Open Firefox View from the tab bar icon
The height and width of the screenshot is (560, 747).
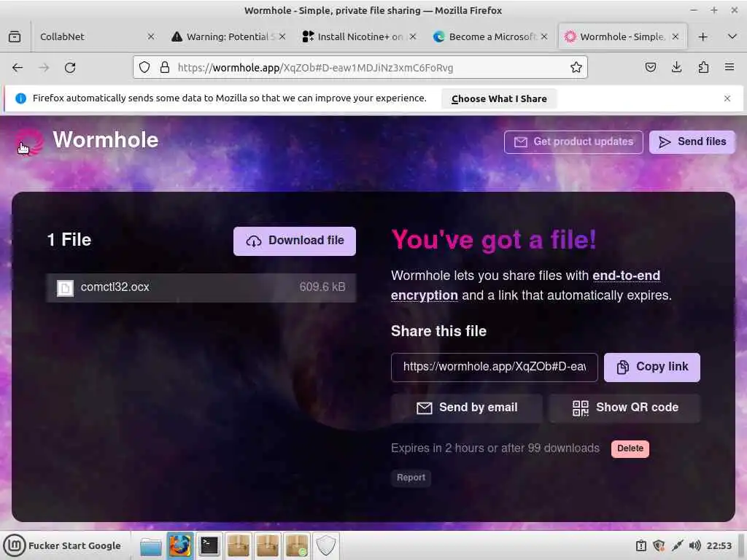pyautogui.click(x=15, y=36)
